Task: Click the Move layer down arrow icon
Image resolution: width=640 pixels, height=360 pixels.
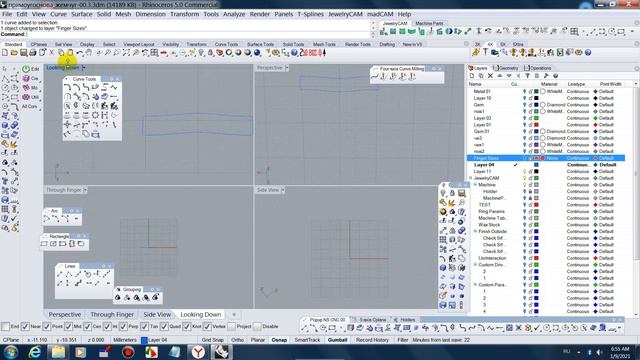Action: pyautogui.click(x=509, y=76)
